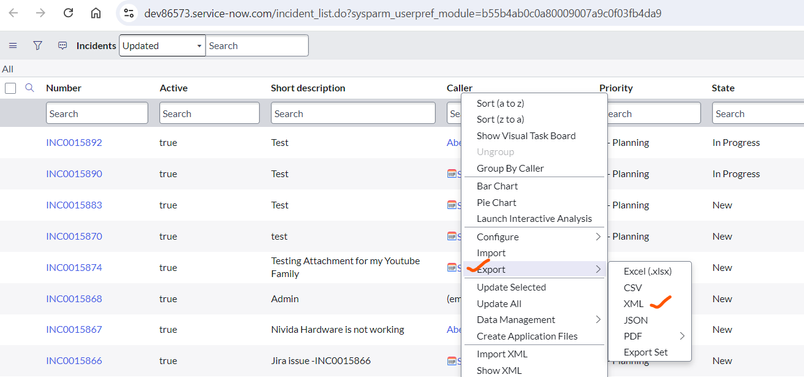This screenshot has width=804, height=377.
Task: Focus the State column search field
Action: (758, 113)
